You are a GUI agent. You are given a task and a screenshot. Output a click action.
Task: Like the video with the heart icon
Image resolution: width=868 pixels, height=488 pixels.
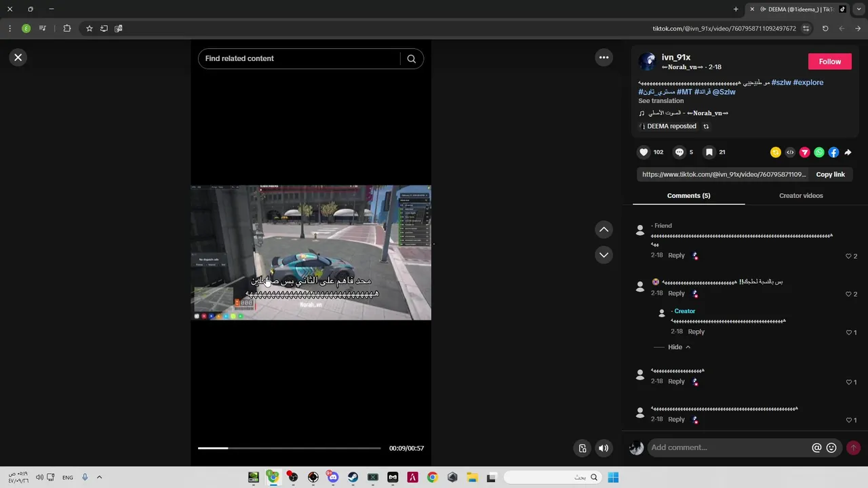tap(644, 152)
